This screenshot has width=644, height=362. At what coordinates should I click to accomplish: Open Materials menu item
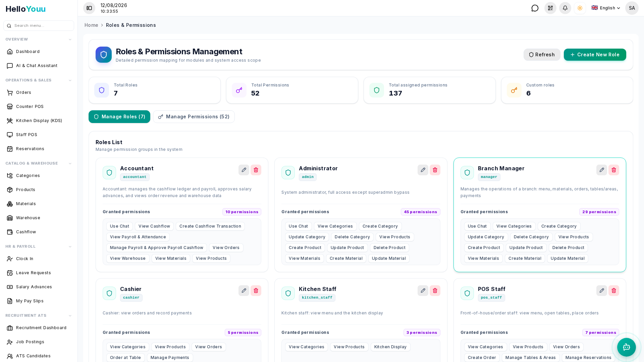point(39,204)
